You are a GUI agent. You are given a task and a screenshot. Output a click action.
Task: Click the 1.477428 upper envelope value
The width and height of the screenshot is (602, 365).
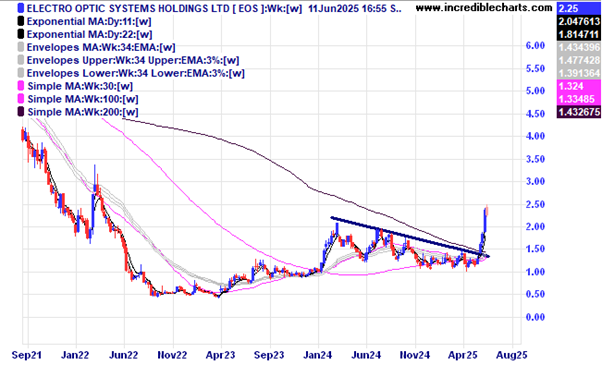pos(579,60)
